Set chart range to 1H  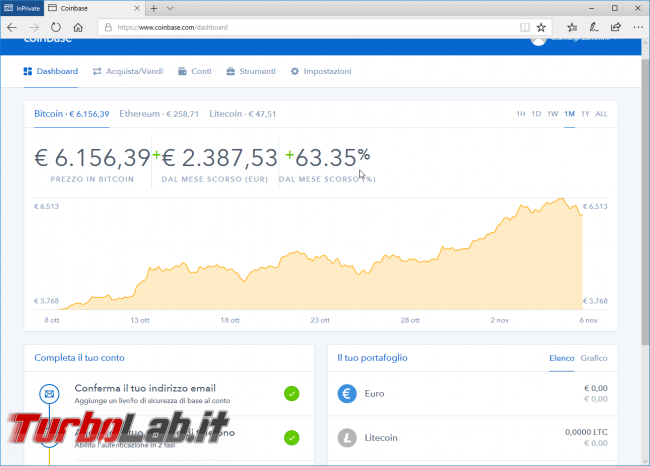(521, 114)
